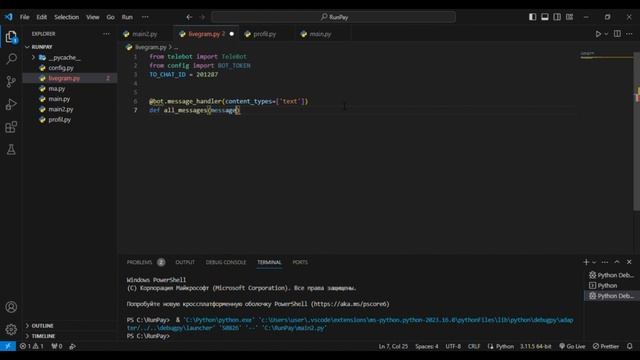Show errors and warnings count in status bar
The width and height of the screenshot is (640, 360).
(31, 346)
